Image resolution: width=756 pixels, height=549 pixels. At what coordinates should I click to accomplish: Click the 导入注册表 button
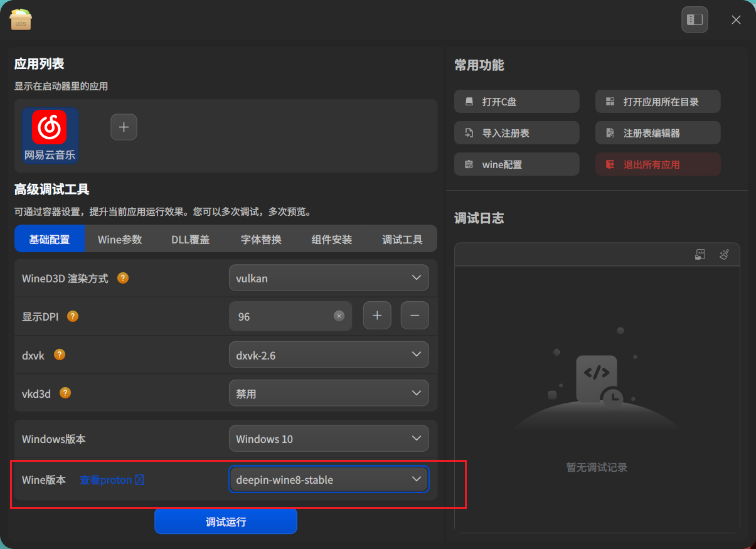(x=517, y=133)
